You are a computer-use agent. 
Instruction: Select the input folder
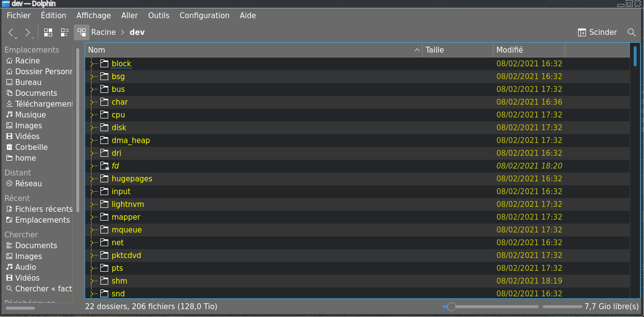click(121, 192)
